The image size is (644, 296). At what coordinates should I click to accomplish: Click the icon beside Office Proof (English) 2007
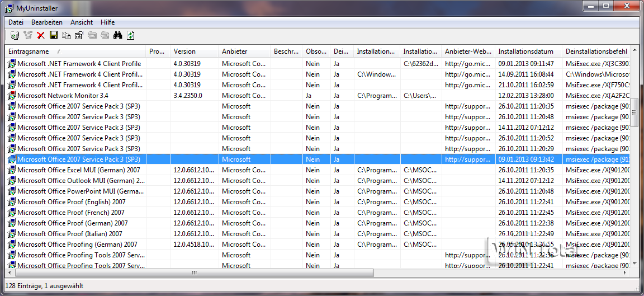point(12,202)
